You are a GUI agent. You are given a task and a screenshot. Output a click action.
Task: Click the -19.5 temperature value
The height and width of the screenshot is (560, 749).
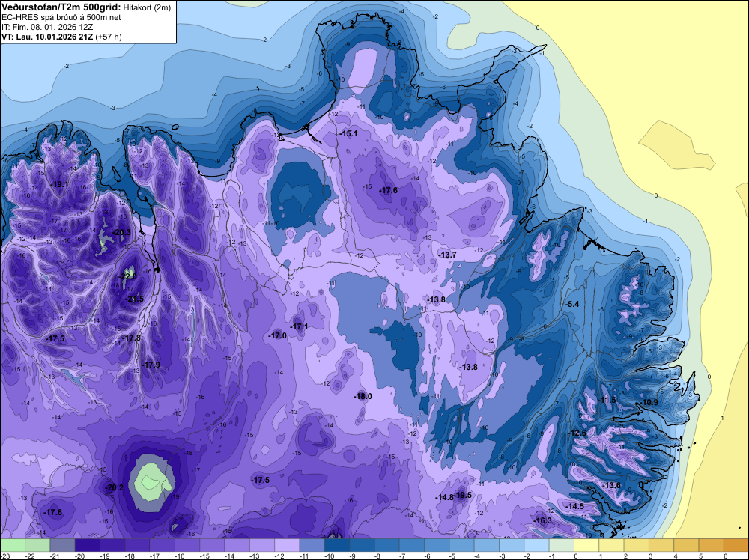(464, 495)
